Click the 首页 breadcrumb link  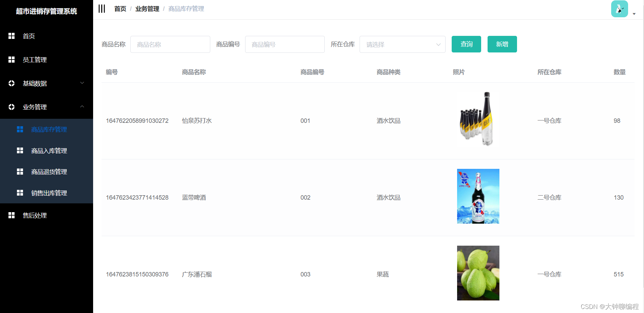coord(120,8)
